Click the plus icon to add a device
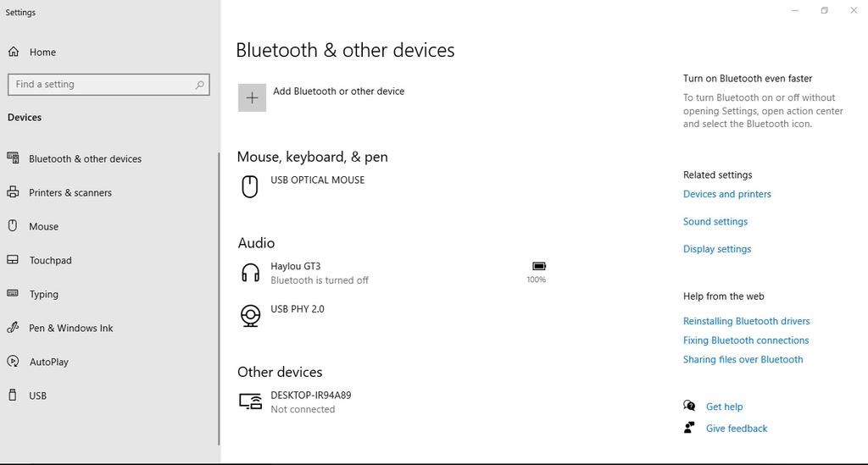The image size is (868, 465). point(252,98)
